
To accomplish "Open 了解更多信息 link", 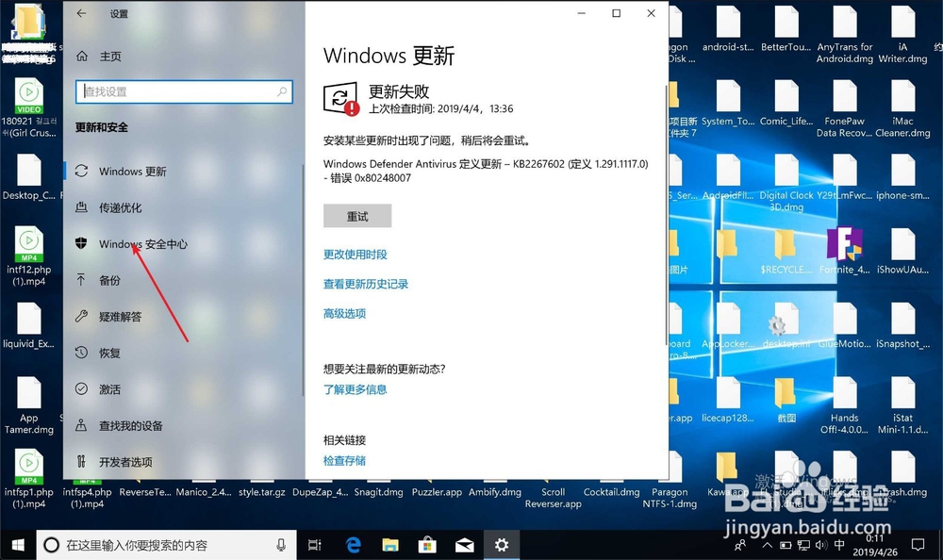I will pos(356,389).
